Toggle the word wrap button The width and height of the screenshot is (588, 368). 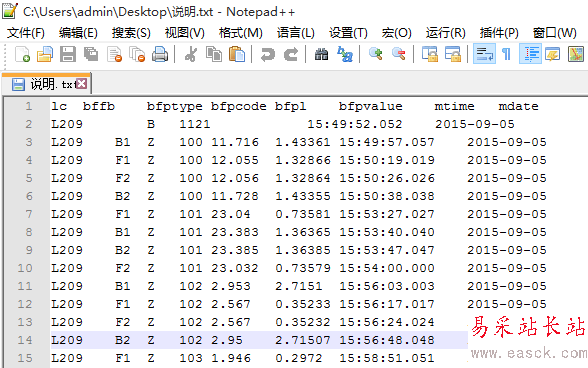click(x=484, y=54)
